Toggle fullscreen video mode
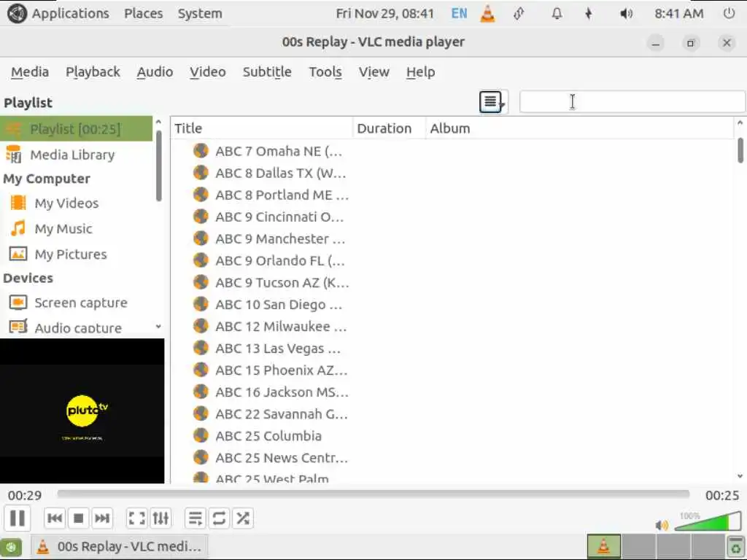 pyautogui.click(x=136, y=518)
